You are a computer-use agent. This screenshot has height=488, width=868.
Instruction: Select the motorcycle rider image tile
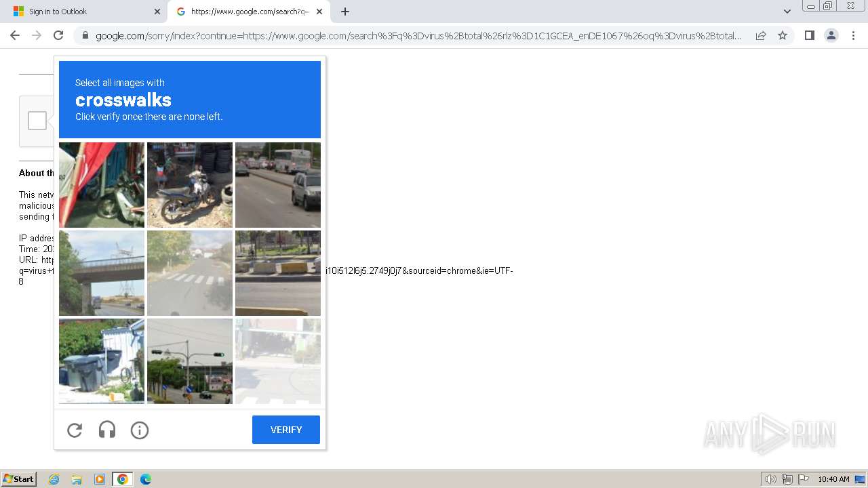coord(190,185)
